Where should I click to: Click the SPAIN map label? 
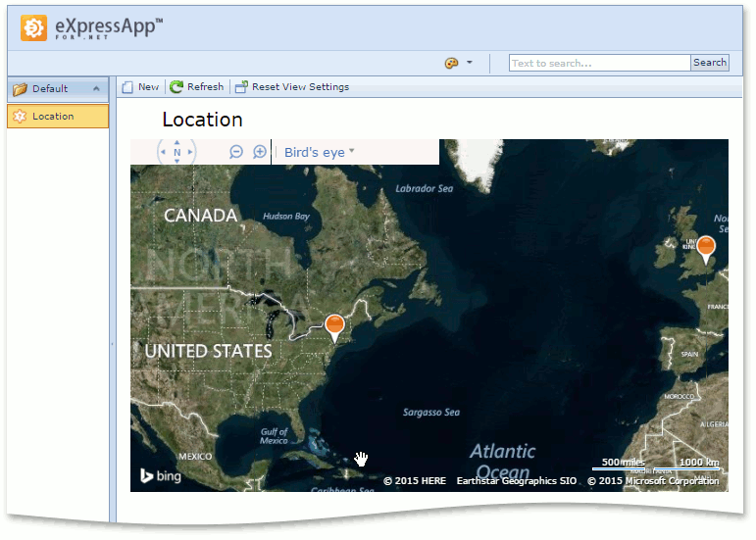689,354
